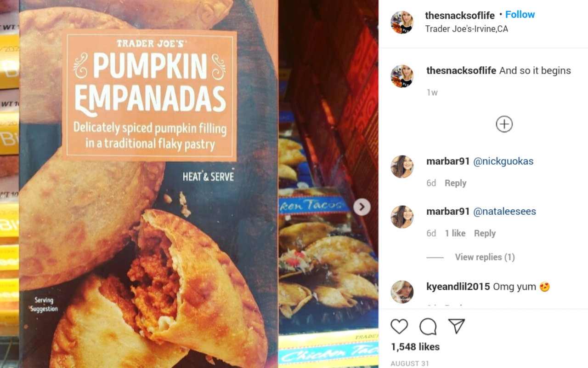The image size is (588, 368).
Task: Expand View replies (1)
Action: click(x=485, y=257)
